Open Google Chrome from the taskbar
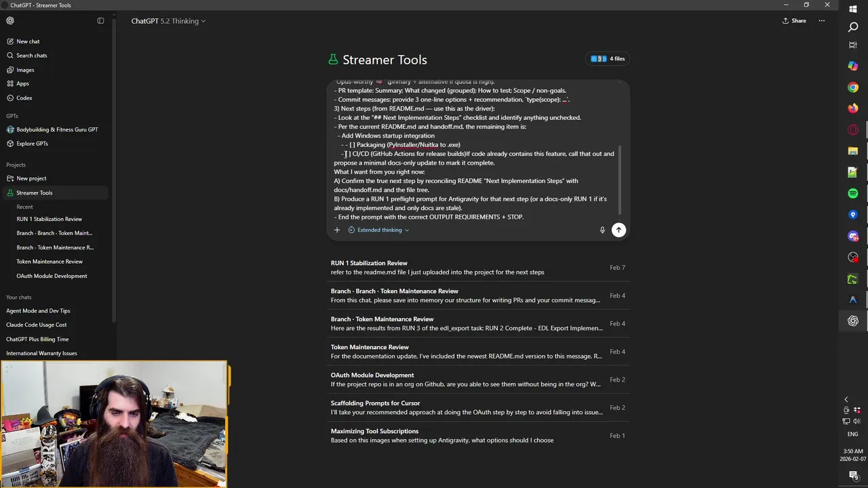Viewport: 868px width, 488px height. 853,87
